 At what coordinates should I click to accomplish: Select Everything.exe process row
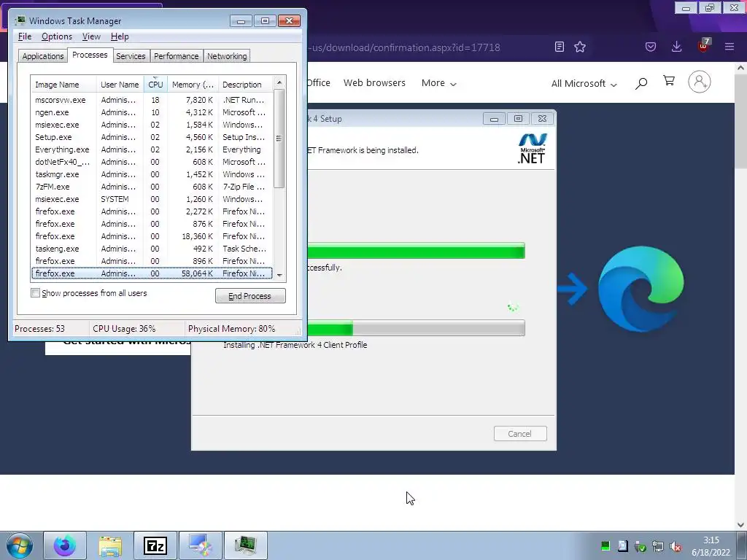152,149
